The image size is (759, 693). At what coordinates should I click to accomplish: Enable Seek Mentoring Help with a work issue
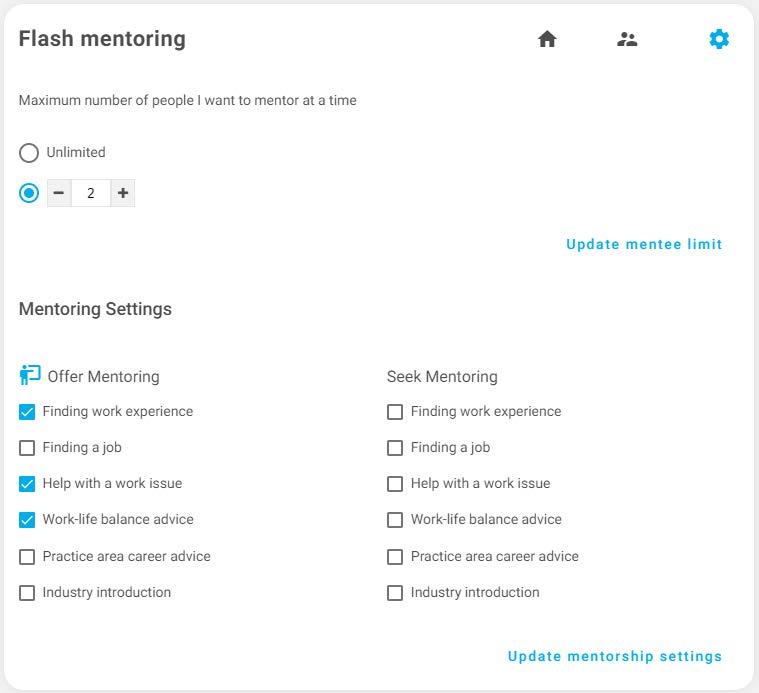point(395,484)
